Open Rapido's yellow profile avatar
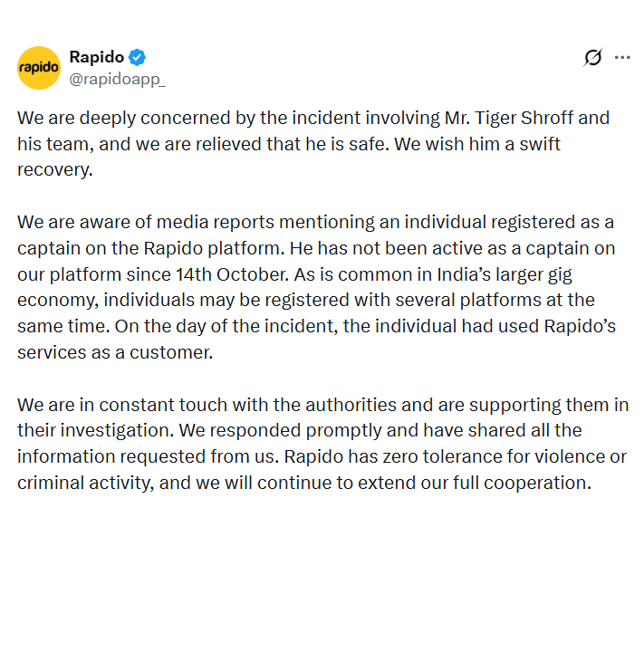Image resolution: width=644 pixels, height=652 pixels. pos(39,68)
